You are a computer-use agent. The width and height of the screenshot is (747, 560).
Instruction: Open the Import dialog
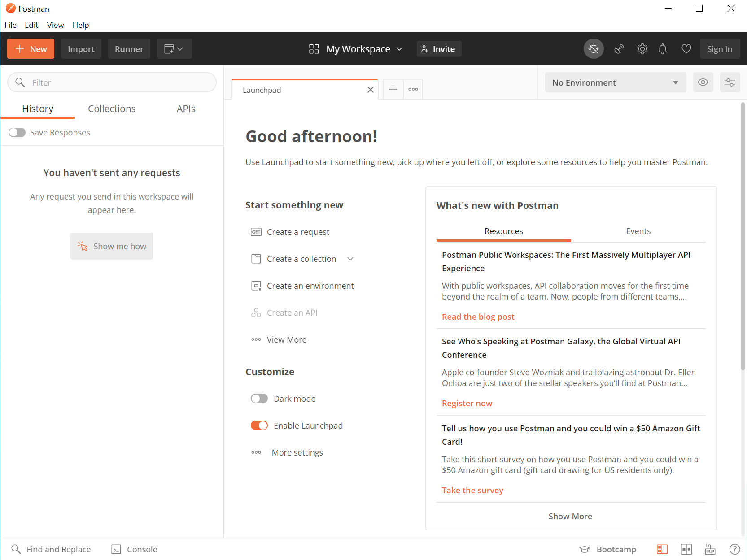click(81, 49)
